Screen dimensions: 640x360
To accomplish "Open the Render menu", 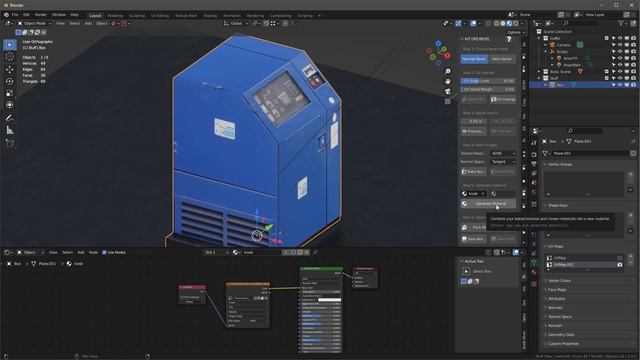I will click(x=41, y=15).
